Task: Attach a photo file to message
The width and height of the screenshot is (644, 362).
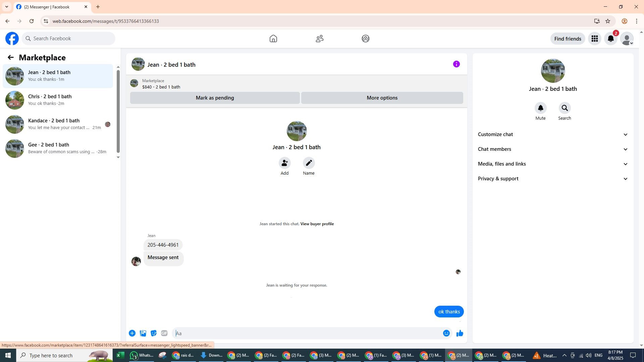Action: click(143, 333)
